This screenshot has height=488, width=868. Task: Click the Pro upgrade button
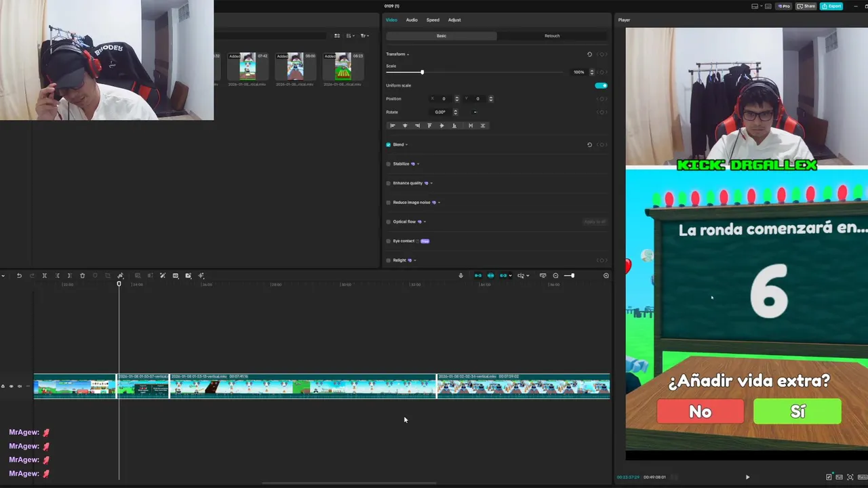click(x=784, y=6)
